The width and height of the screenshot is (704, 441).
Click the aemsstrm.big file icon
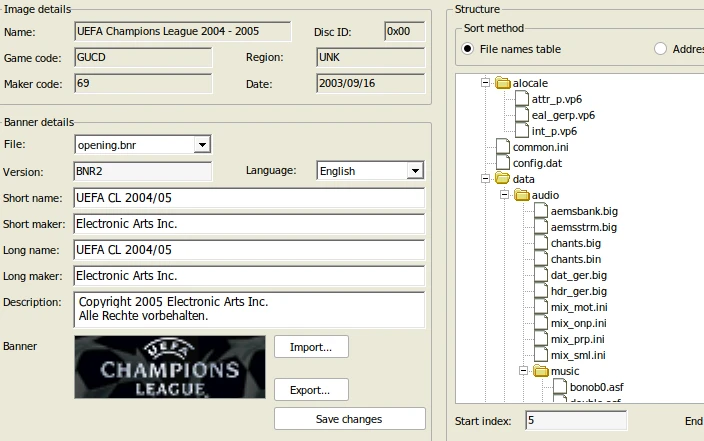click(x=541, y=227)
